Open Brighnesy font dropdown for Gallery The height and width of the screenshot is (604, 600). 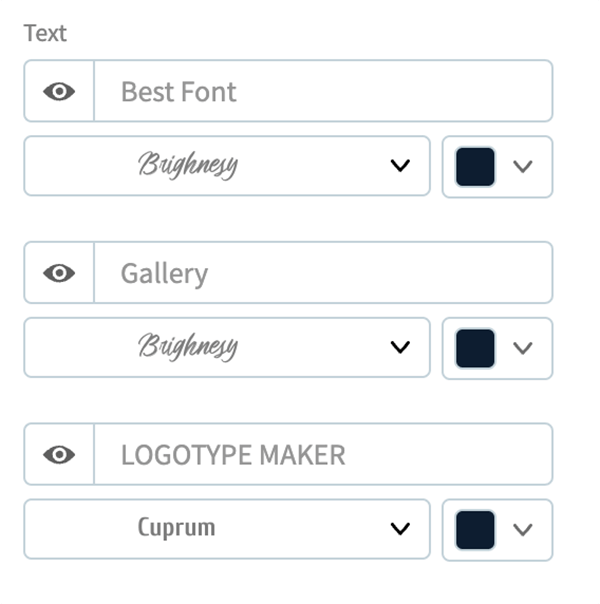tap(227, 347)
